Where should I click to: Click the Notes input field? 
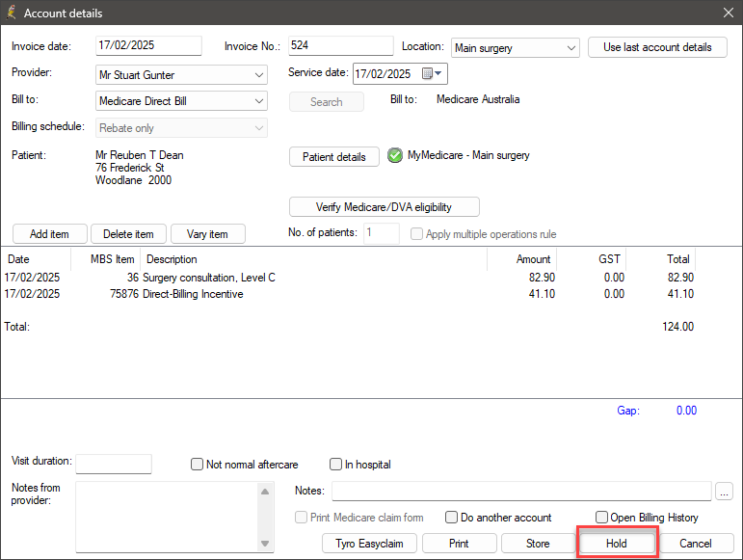(521, 491)
